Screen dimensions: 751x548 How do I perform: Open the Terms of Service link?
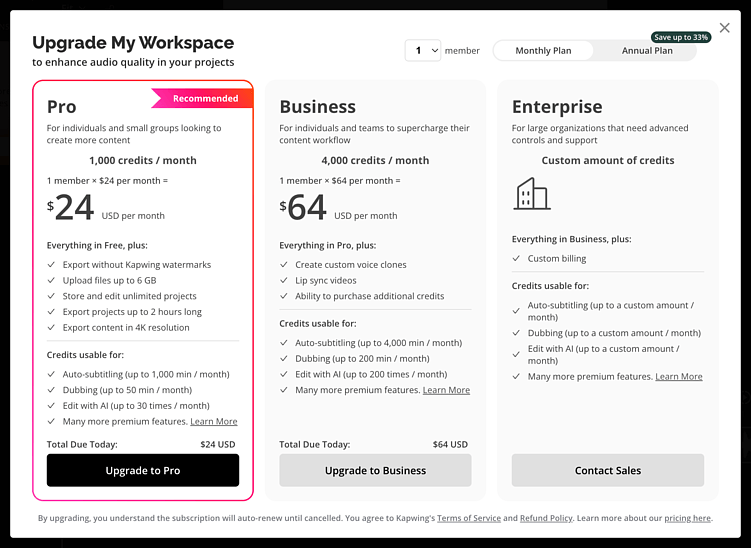469,518
